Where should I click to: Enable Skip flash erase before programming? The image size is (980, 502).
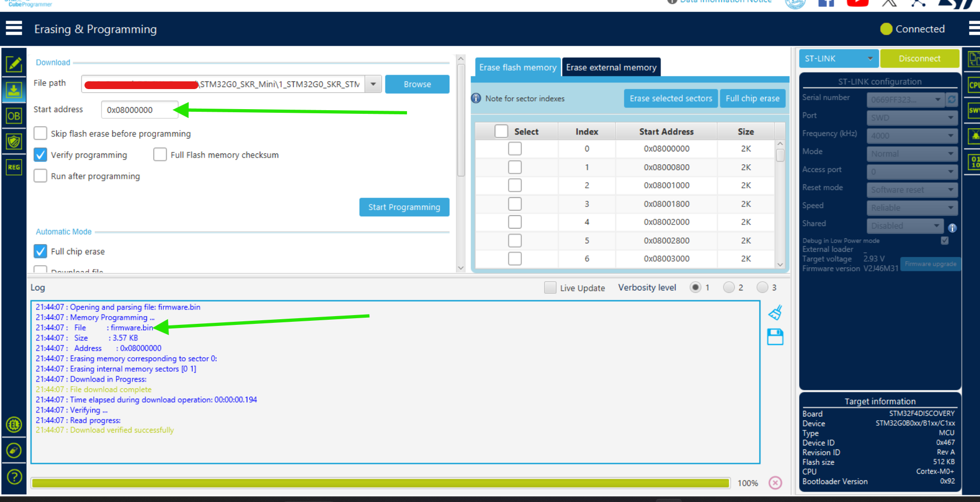40,133
